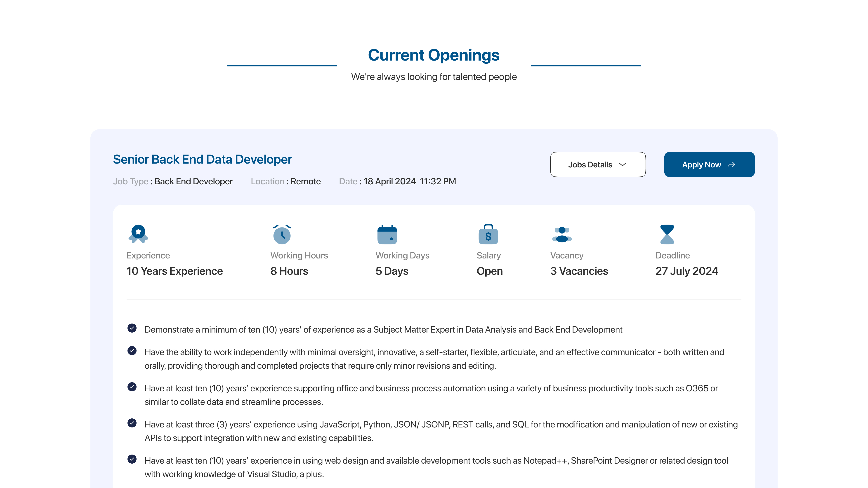868x488 pixels.
Task: Click checkmark beside Notepad++ web design requirement
Action: 132,459
